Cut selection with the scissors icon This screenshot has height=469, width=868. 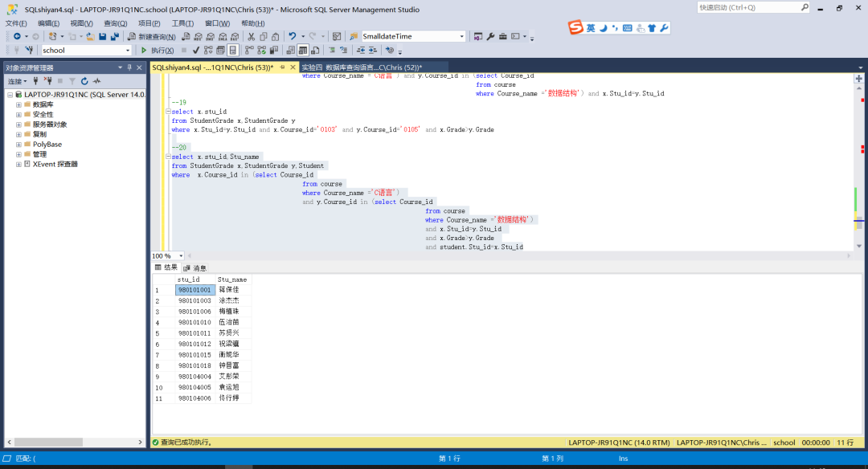pyautogui.click(x=251, y=36)
